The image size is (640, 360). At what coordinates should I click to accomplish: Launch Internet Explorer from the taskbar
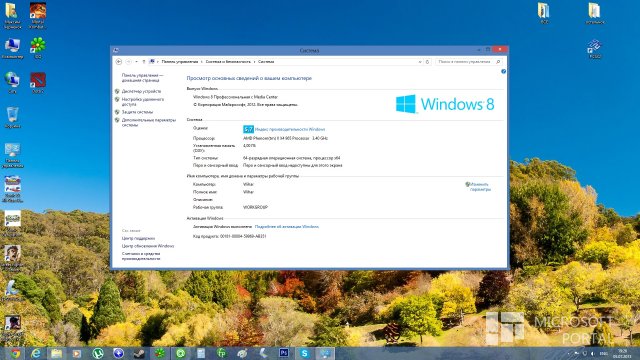(36, 353)
